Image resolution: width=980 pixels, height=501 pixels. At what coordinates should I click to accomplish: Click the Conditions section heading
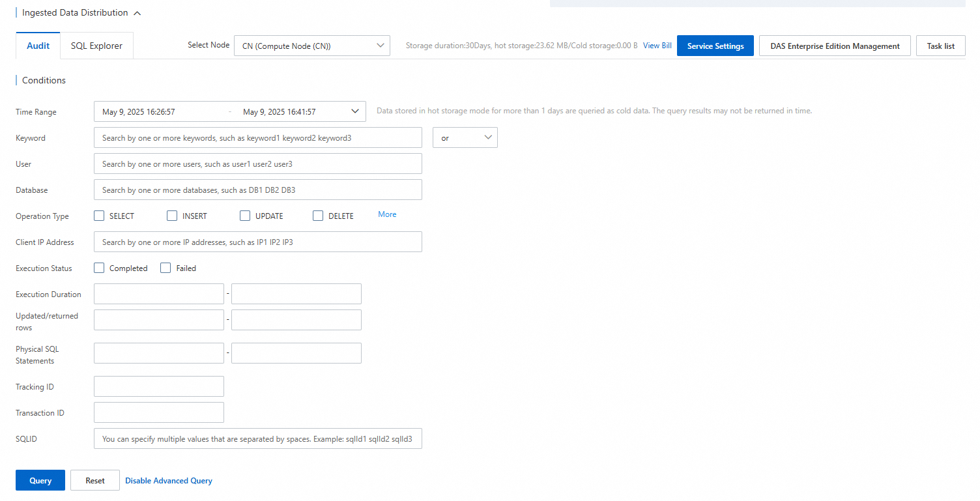[44, 80]
